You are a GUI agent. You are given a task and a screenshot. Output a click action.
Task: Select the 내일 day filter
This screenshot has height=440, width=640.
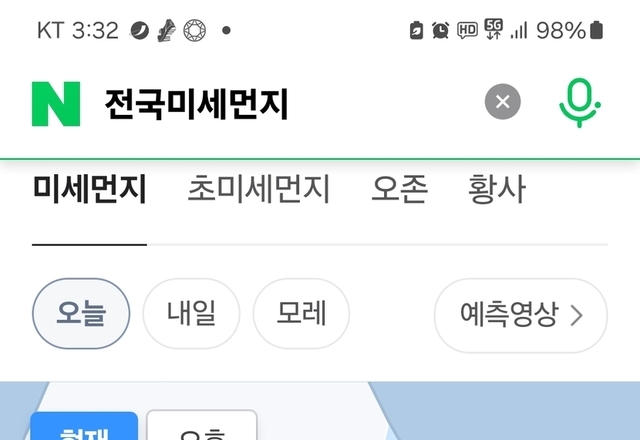[191, 313]
